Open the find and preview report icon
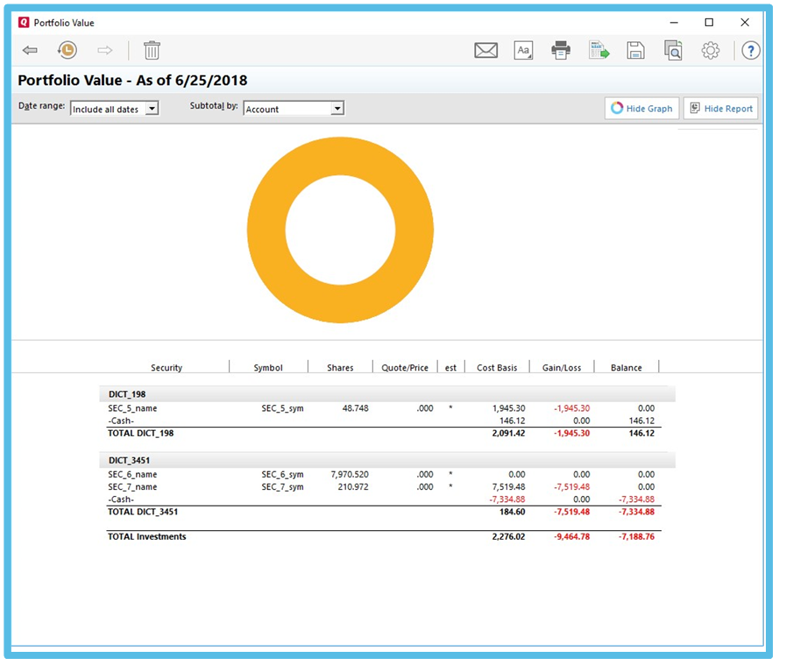 [672, 51]
